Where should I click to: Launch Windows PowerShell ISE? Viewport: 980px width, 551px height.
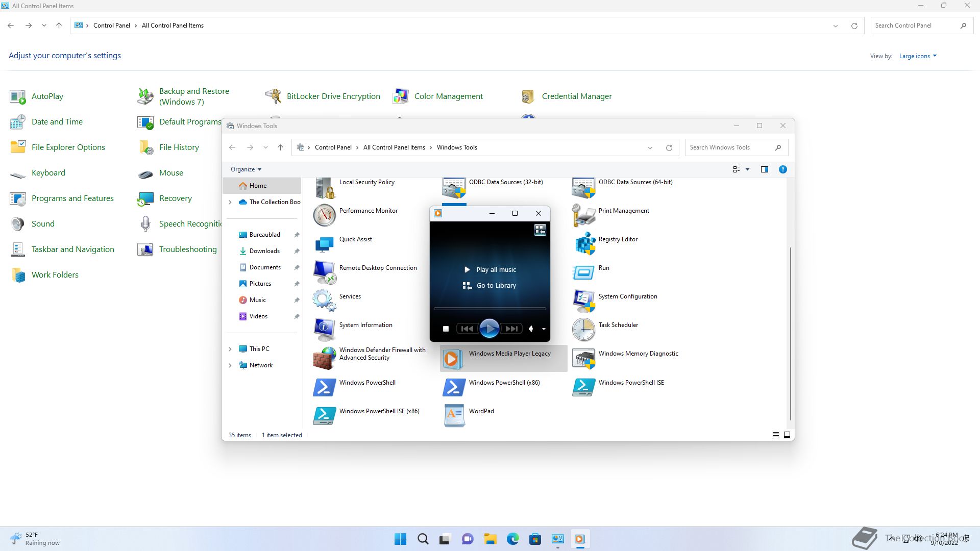[x=584, y=387]
